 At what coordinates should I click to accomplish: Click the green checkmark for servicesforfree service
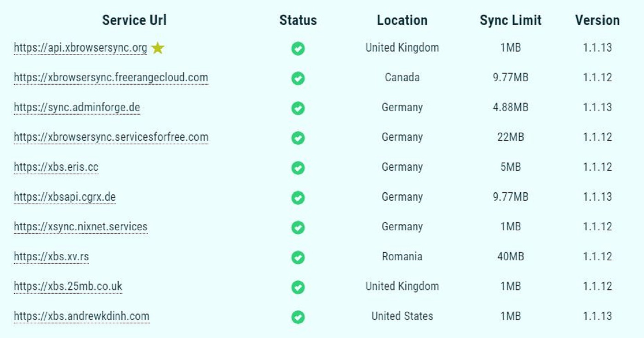pos(298,138)
